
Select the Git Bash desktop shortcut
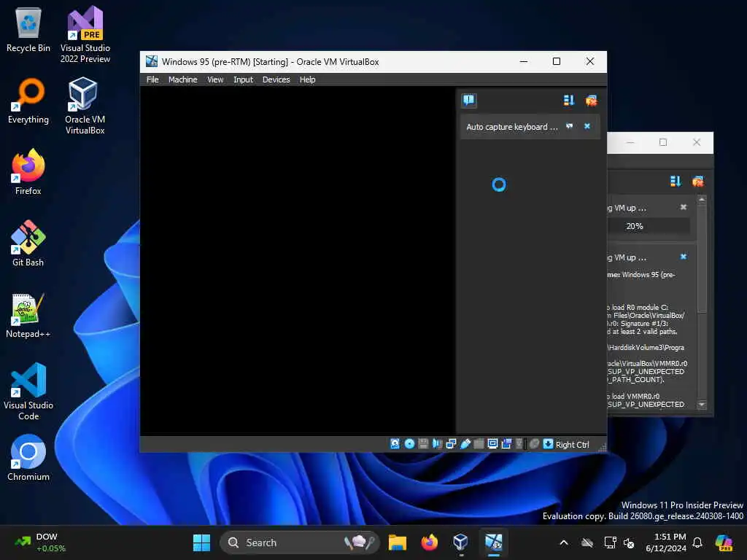(28, 244)
